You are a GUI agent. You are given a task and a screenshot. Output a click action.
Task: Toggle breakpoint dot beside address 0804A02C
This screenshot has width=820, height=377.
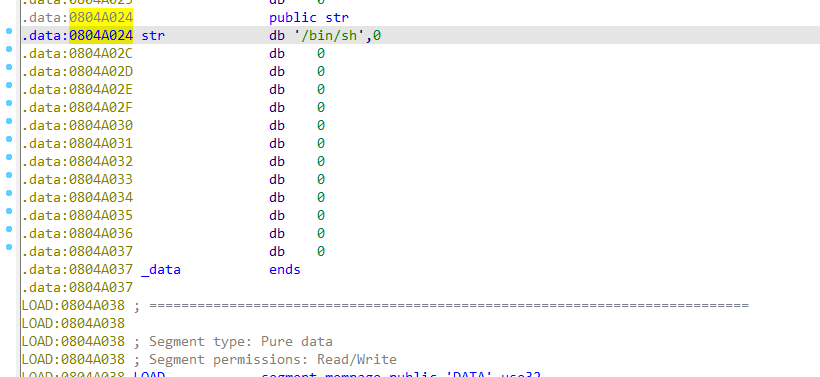coord(9,49)
